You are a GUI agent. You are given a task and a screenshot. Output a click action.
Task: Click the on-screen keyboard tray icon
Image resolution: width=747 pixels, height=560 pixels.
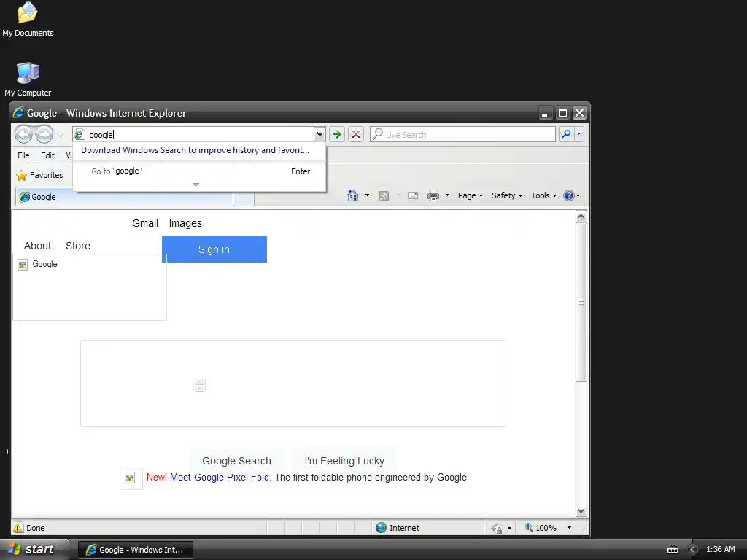[672, 550]
